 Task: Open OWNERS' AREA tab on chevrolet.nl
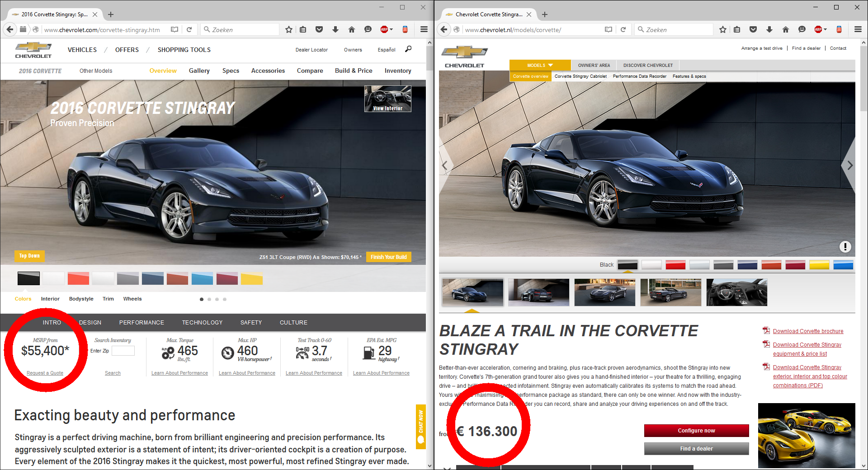[x=594, y=65]
